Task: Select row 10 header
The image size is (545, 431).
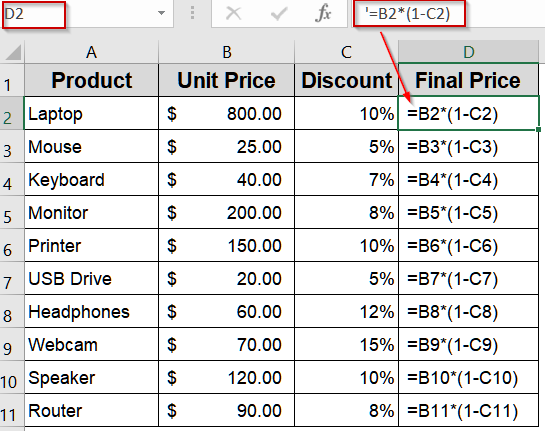Action: click(x=12, y=377)
